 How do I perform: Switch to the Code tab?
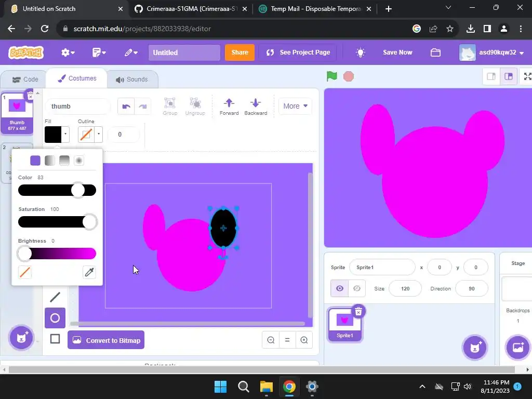click(x=25, y=79)
